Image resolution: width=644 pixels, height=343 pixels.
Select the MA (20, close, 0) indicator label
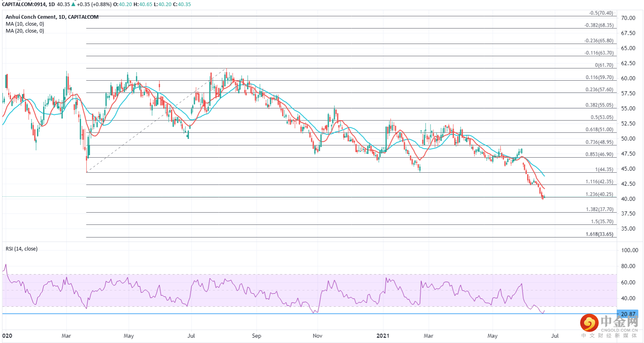coord(25,31)
